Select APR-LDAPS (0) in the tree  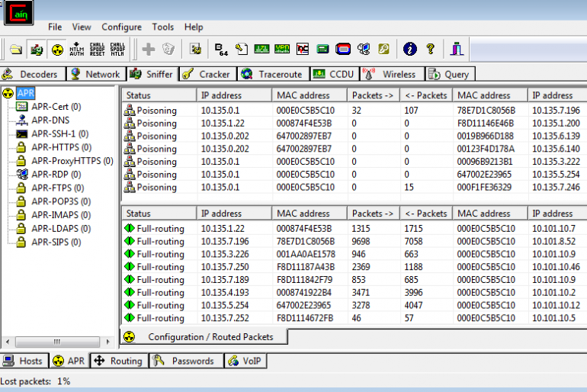(61, 228)
